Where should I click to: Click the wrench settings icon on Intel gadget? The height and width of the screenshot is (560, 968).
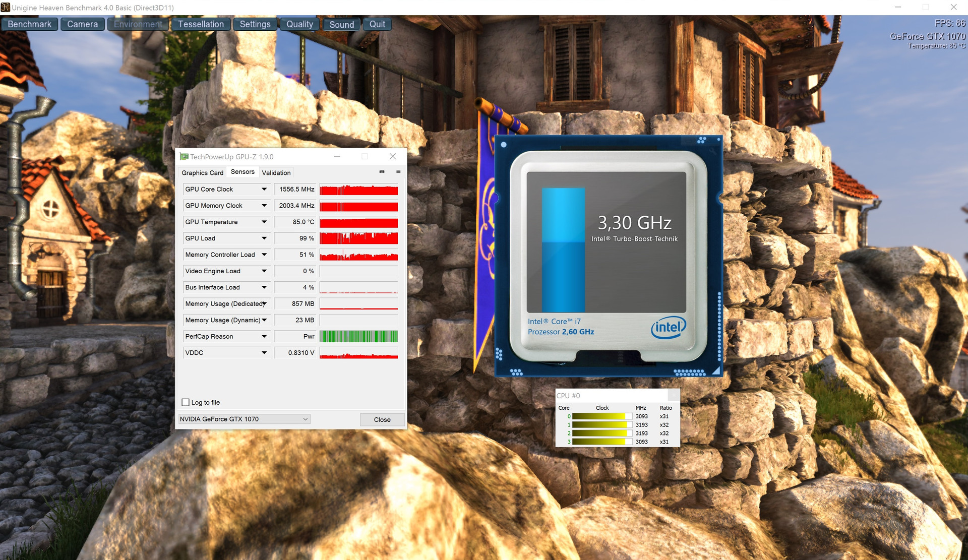pyautogui.click(x=712, y=150)
